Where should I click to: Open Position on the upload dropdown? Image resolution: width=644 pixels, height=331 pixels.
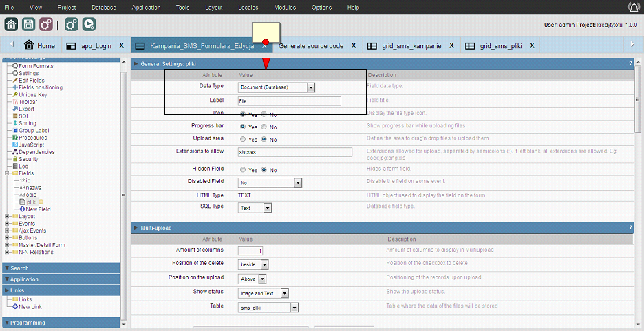coord(253,279)
